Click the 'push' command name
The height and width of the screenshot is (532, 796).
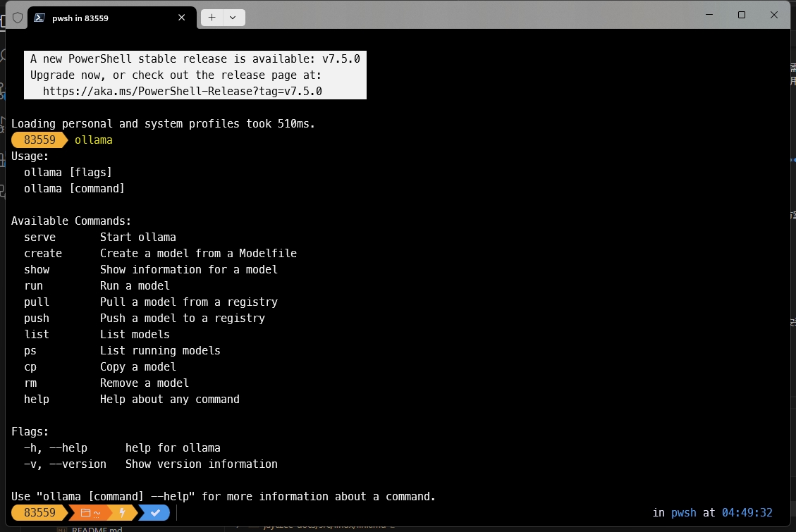[37, 318]
